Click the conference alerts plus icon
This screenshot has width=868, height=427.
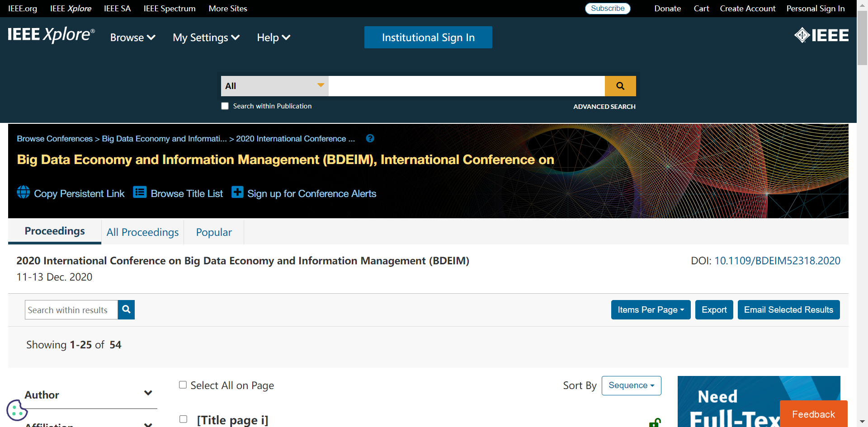[237, 192]
